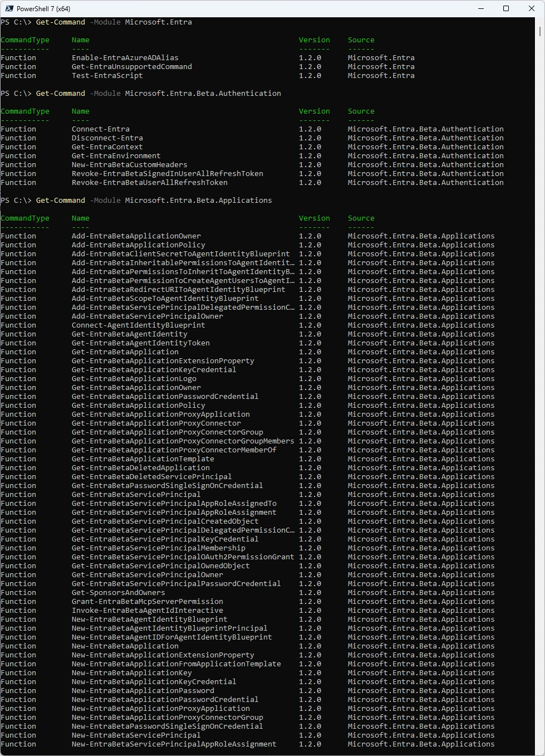This screenshot has height=756, width=545.
Task: Click the Invoke-EntraBetaAgentIdInteractive entry
Action: (147, 611)
